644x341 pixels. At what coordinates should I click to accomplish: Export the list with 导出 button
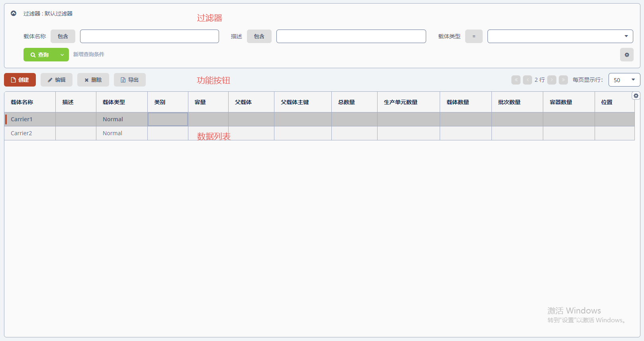click(130, 80)
